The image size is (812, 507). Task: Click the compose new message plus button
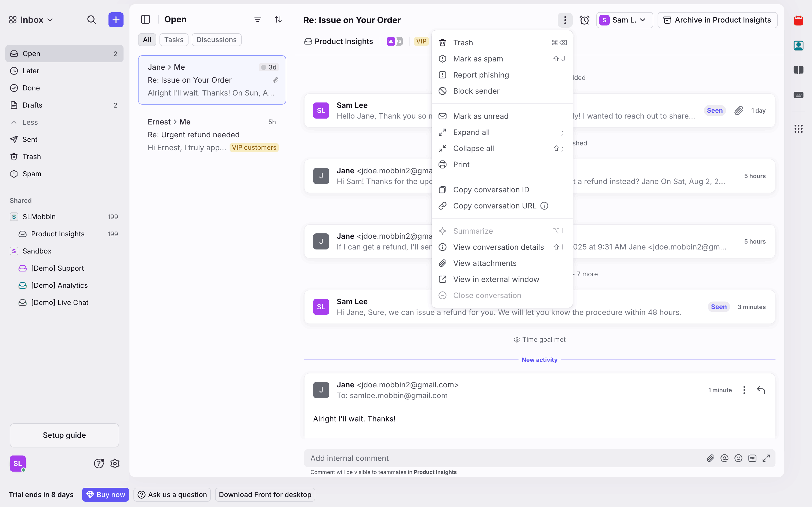116,20
